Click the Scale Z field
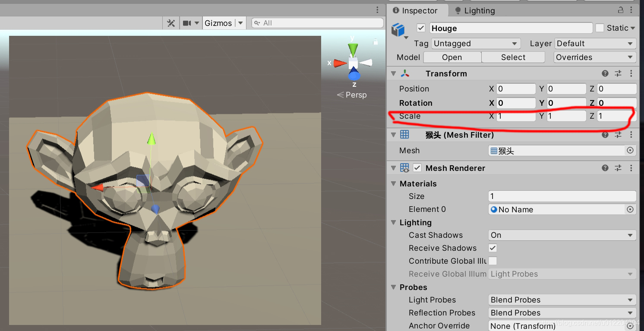 tap(617, 116)
